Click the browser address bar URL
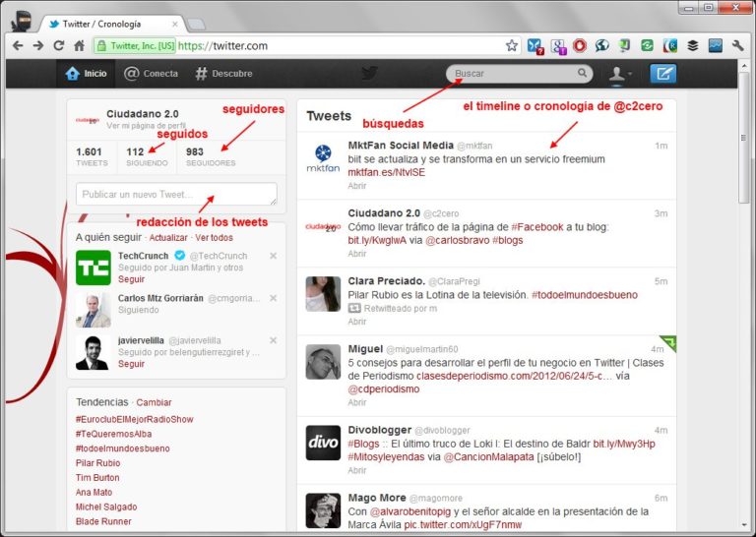This screenshot has height=537, width=756. coord(222,46)
